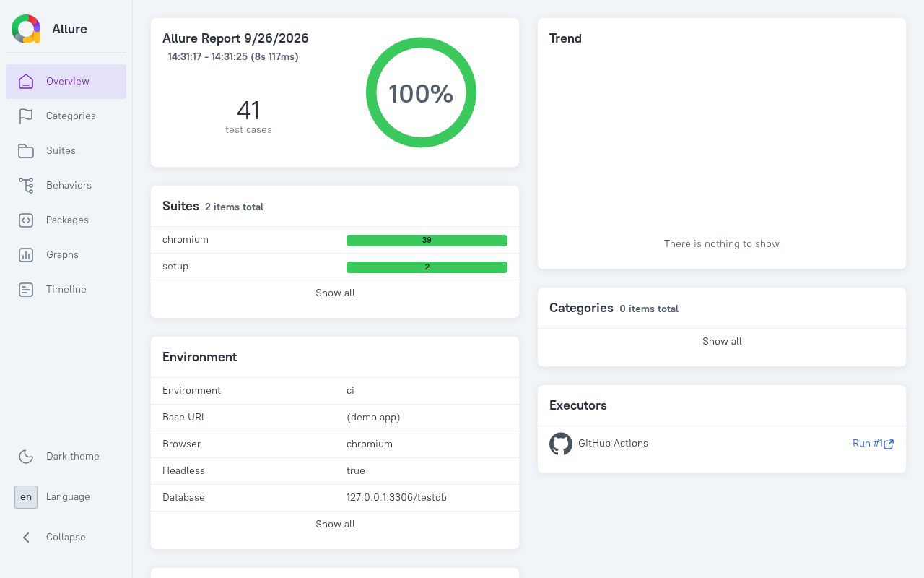Click the Suites widget heading

180,206
